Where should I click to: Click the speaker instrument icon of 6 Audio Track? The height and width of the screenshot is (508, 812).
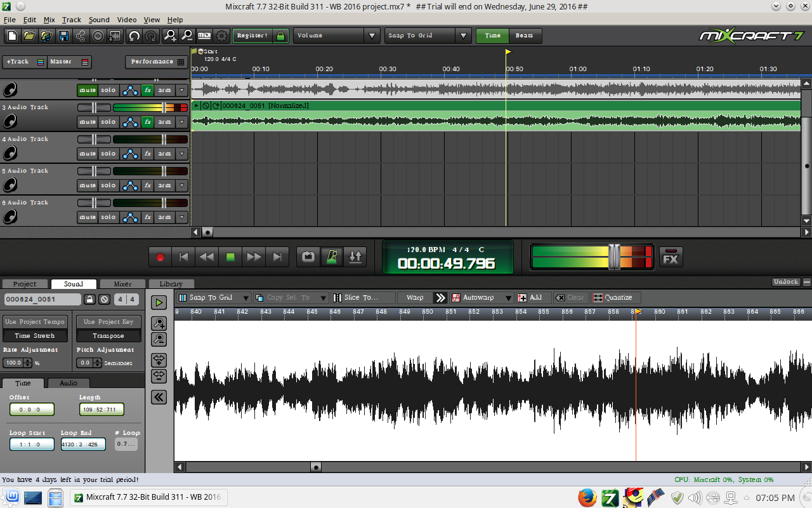(10, 217)
